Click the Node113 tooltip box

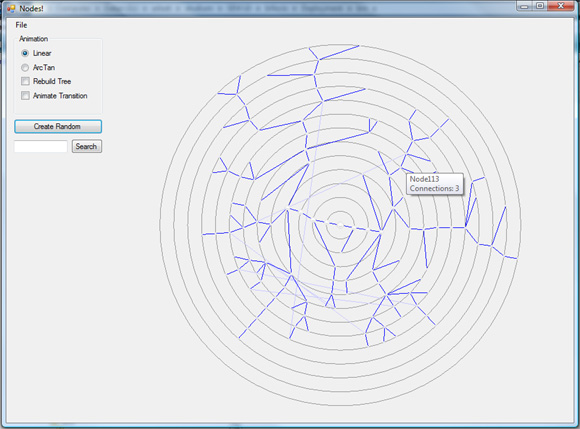[435, 184]
